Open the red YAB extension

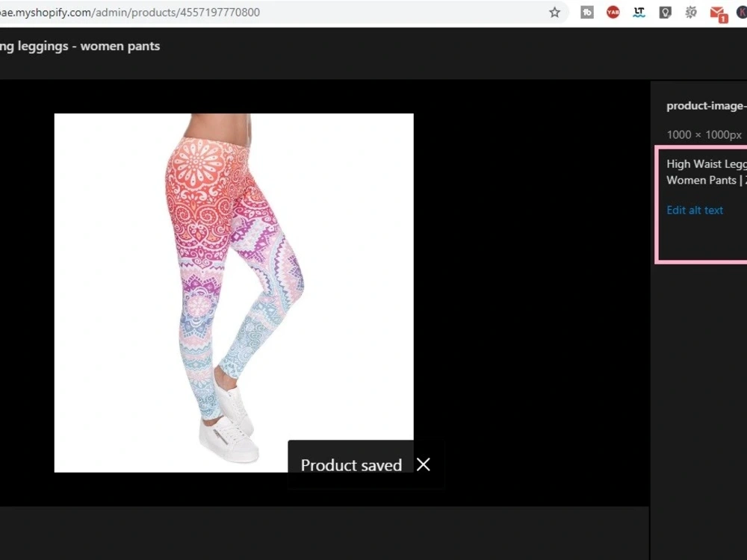click(613, 13)
